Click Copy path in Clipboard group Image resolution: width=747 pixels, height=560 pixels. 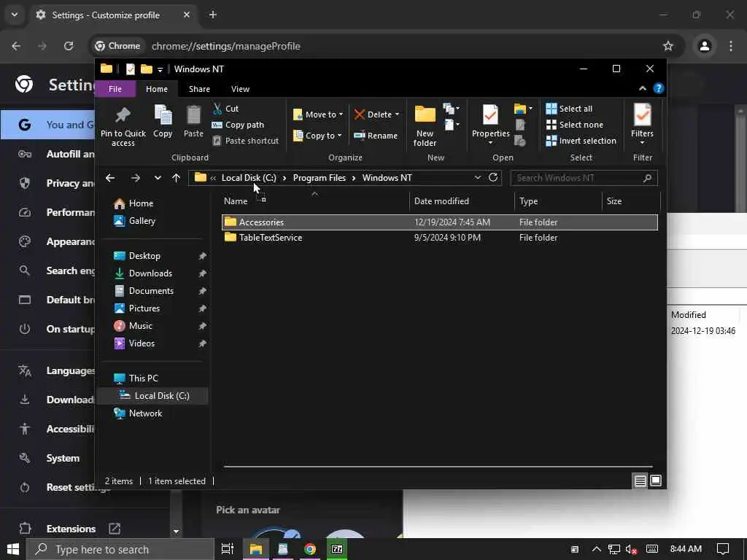(x=238, y=125)
